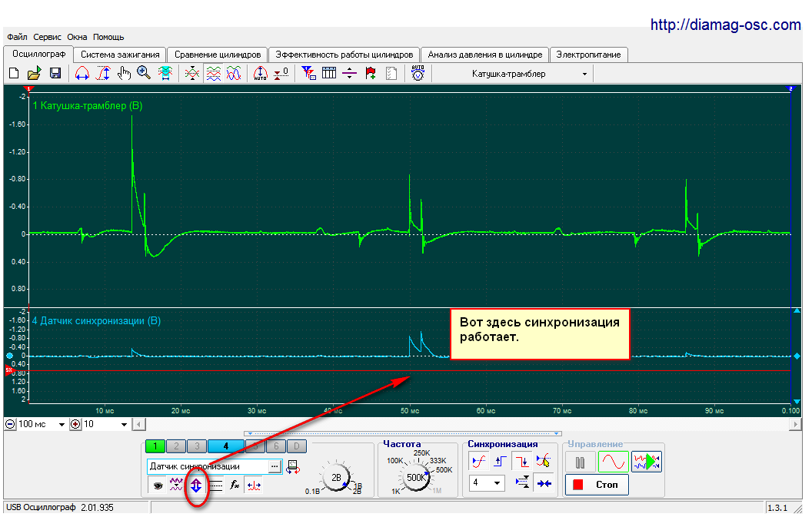Select the vertical amplitude measurement tool
812x517 pixels.
click(x=103, y=74)
